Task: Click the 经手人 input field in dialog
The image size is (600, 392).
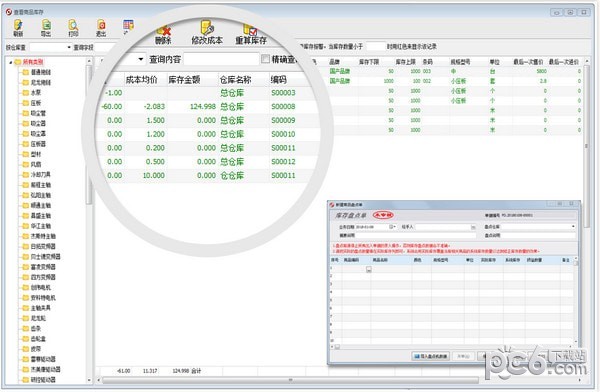Action: 443,227
